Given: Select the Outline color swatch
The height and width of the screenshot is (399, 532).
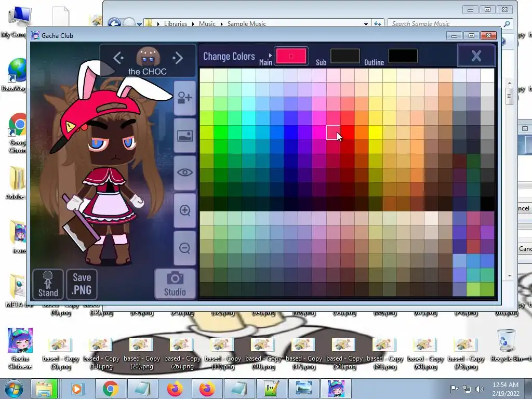Looking at the screenshot, I should click(403, 56).
